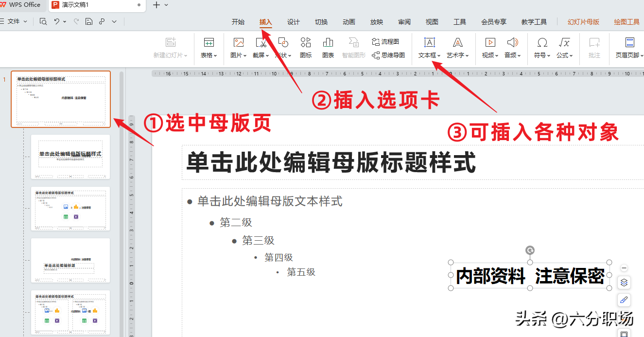644x337 pixels.
Task: Open the 图片 dropdown arrow
Action: pos(245,56)
